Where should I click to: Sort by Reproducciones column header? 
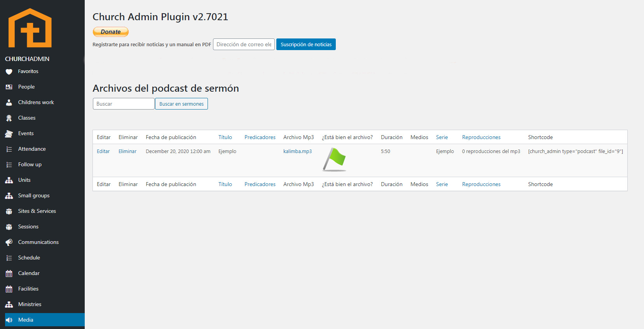481,138
